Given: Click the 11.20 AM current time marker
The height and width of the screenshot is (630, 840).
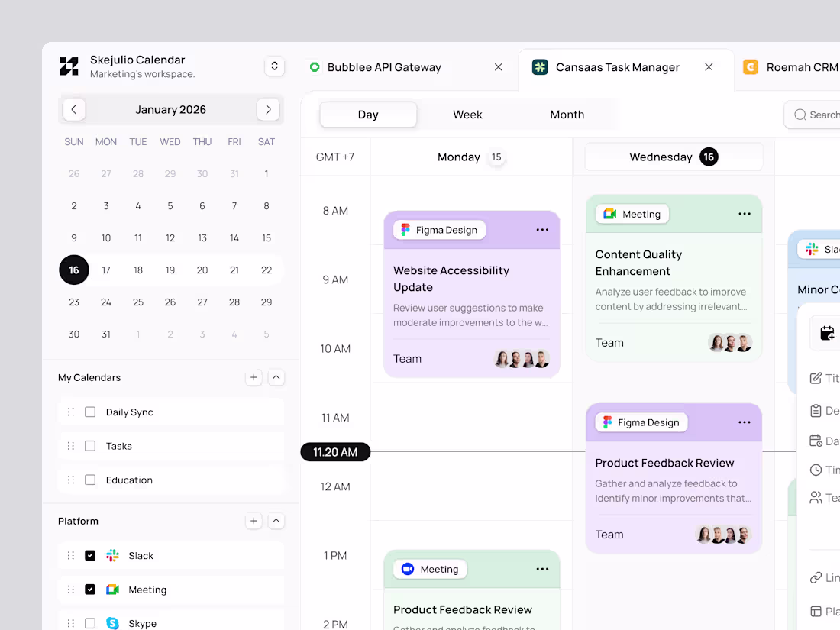Looking at the screenshot, I should [x=335, y=452].
